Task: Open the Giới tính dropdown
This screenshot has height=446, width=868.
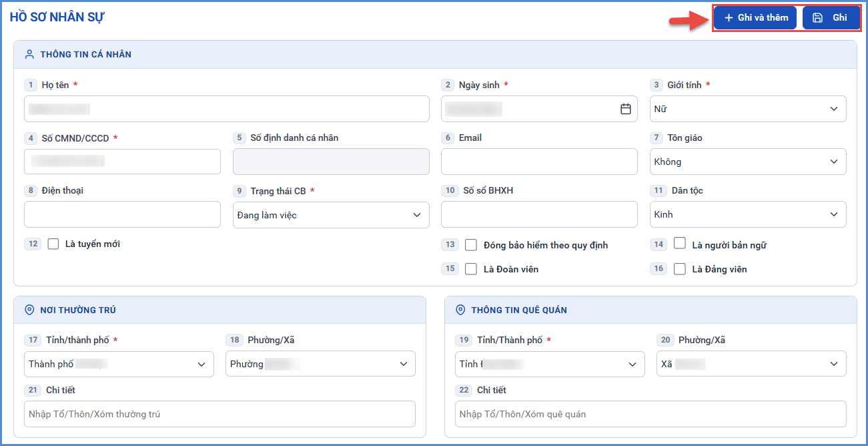Action: pyautogui.click(x=748, y=109)
